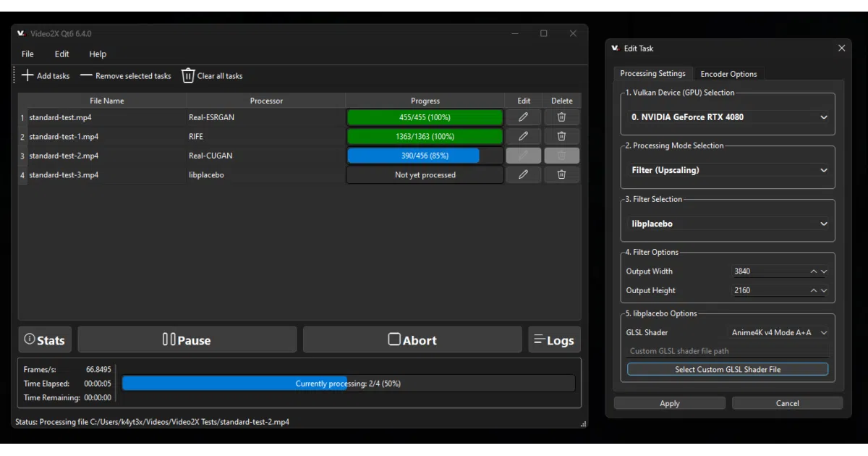Viewport: 868px width, 456px height.
Task: Close the Edit Task dialog
Action: tap(841, 48)
